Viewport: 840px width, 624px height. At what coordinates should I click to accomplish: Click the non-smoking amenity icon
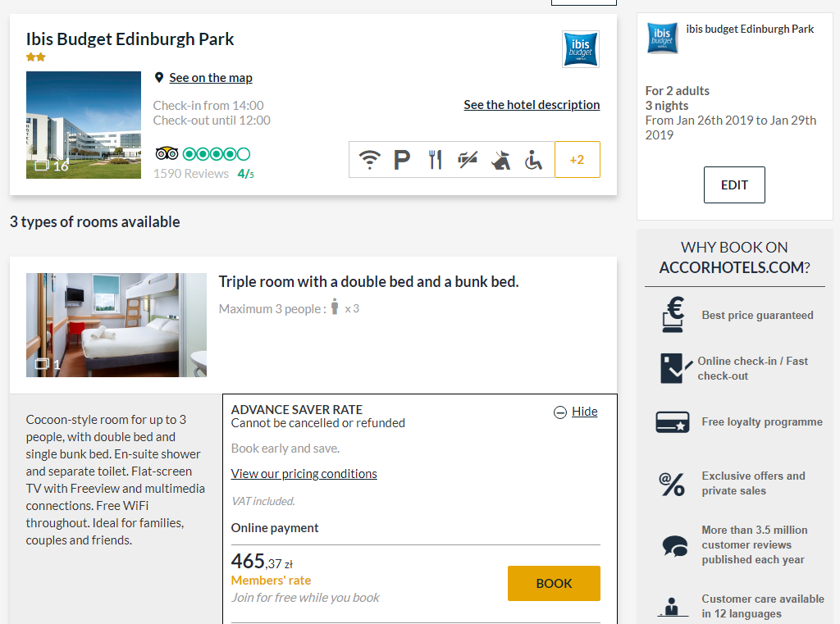coord(468,160)
